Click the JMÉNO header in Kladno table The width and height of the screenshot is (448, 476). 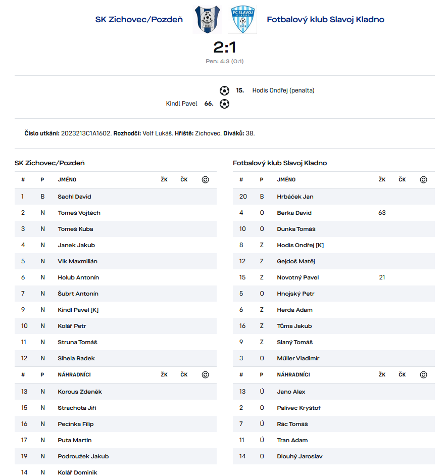point(286,180)
